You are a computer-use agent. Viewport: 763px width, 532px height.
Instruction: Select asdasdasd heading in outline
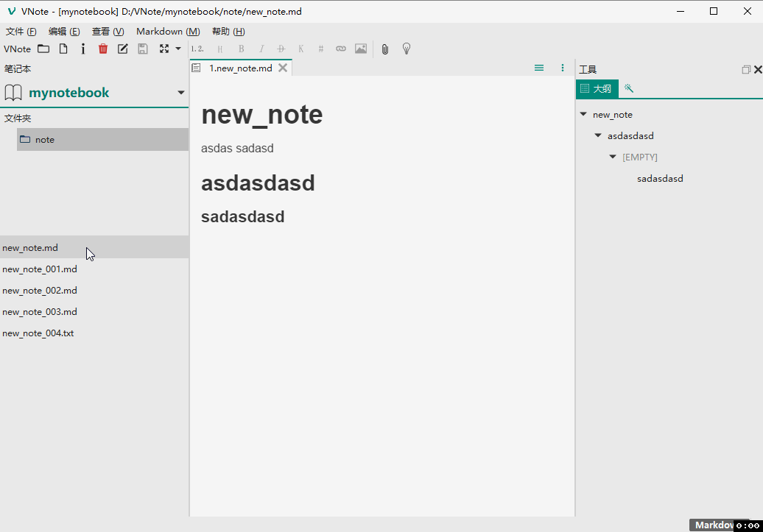(630, 135)
